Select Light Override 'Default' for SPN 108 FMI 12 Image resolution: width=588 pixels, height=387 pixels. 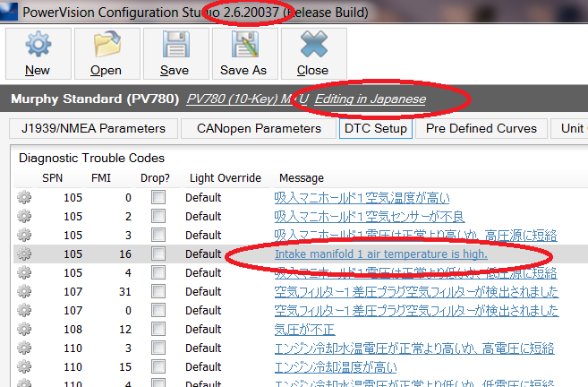(x=203, y=329)
